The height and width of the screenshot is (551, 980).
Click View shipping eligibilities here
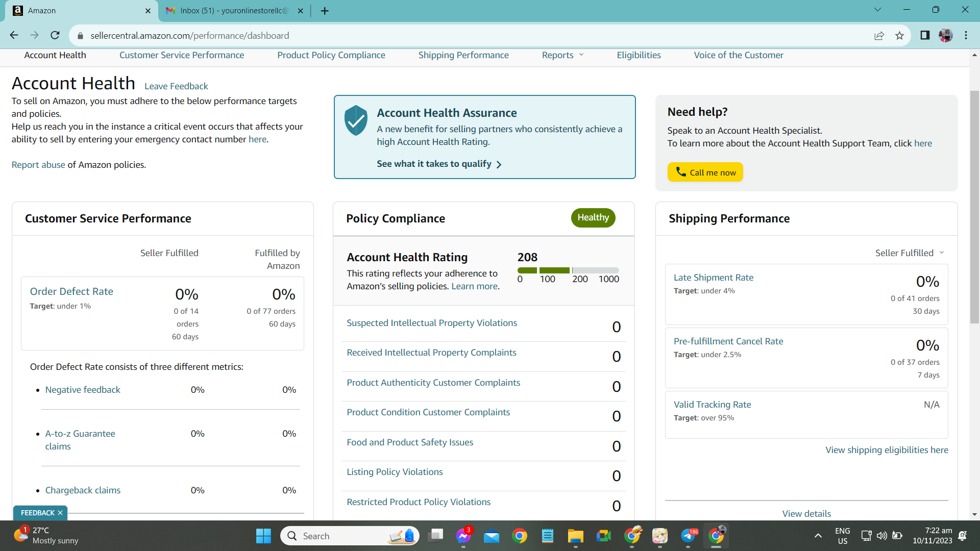(887, 450)
